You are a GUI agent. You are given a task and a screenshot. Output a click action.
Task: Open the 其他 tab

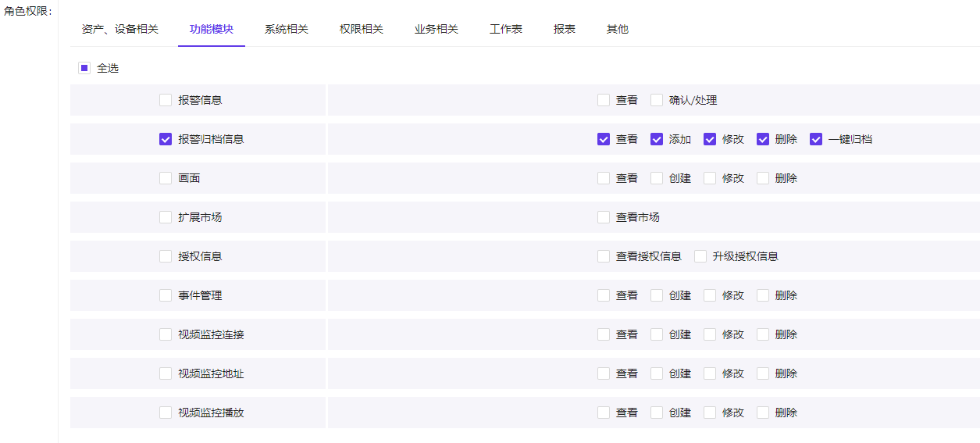point(618,29)
